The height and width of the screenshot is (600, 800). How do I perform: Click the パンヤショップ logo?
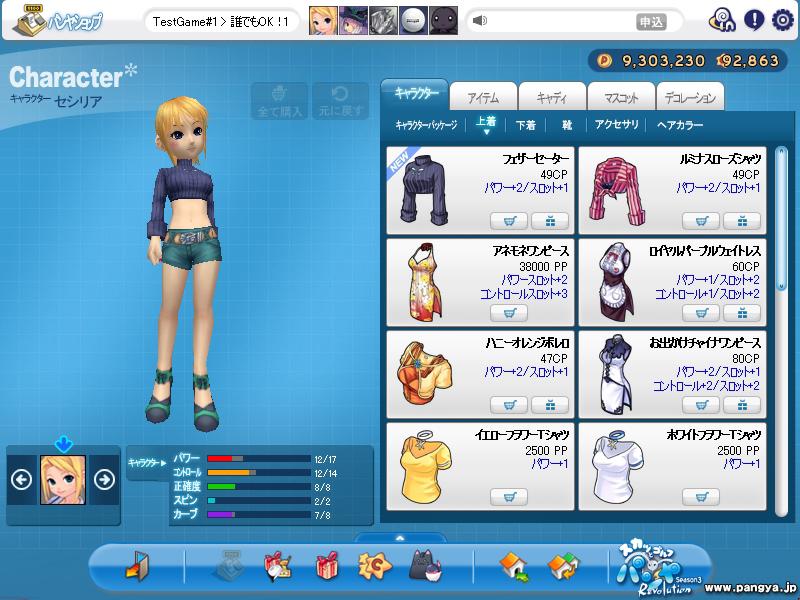(x=58, y=20)
